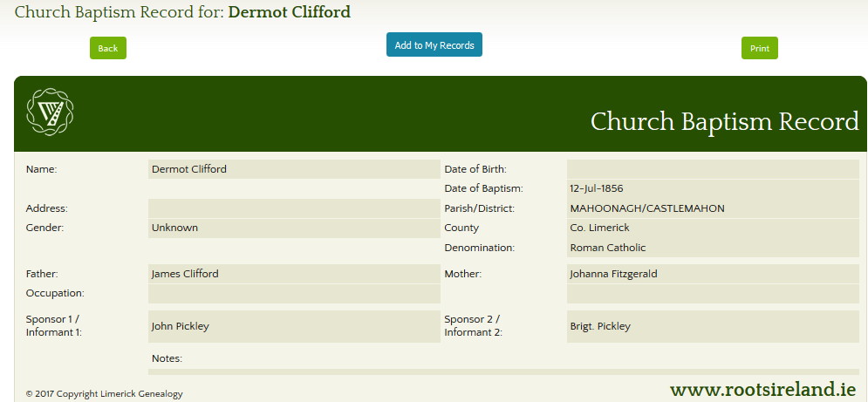Click the empty Occupation field

[293, 294]
